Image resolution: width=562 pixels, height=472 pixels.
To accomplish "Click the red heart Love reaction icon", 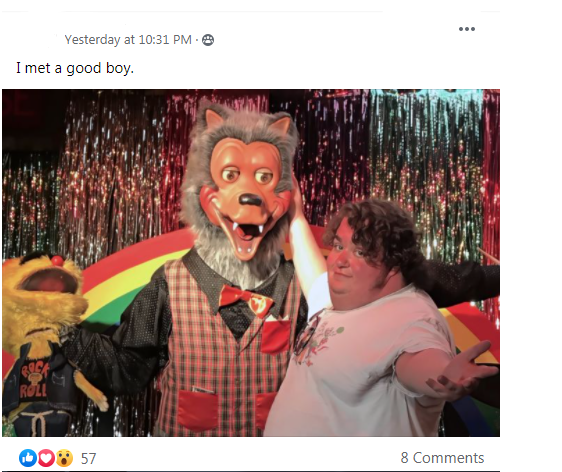I will (46, 458).
